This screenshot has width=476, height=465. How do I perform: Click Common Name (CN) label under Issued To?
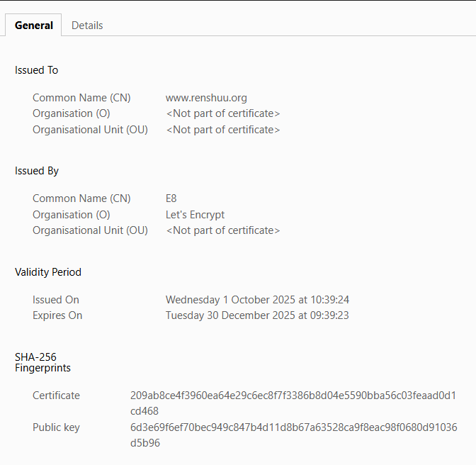click(x=81, y=98)
